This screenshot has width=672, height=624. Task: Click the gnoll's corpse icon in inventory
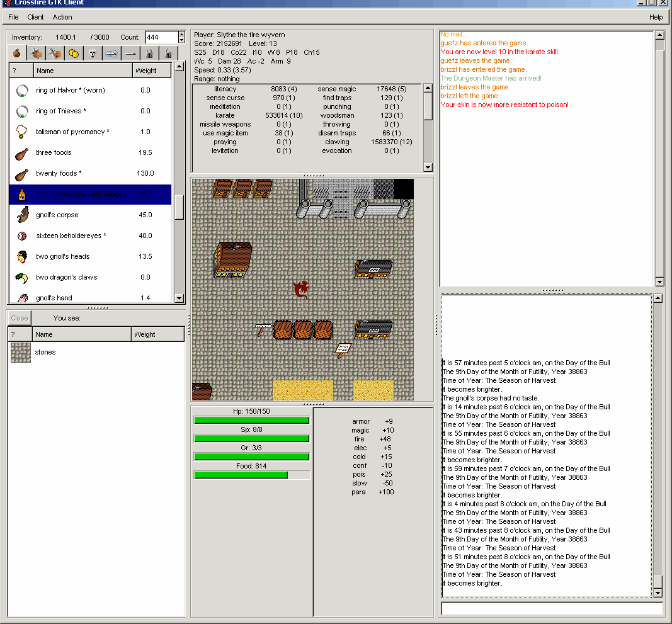point(22,215)
